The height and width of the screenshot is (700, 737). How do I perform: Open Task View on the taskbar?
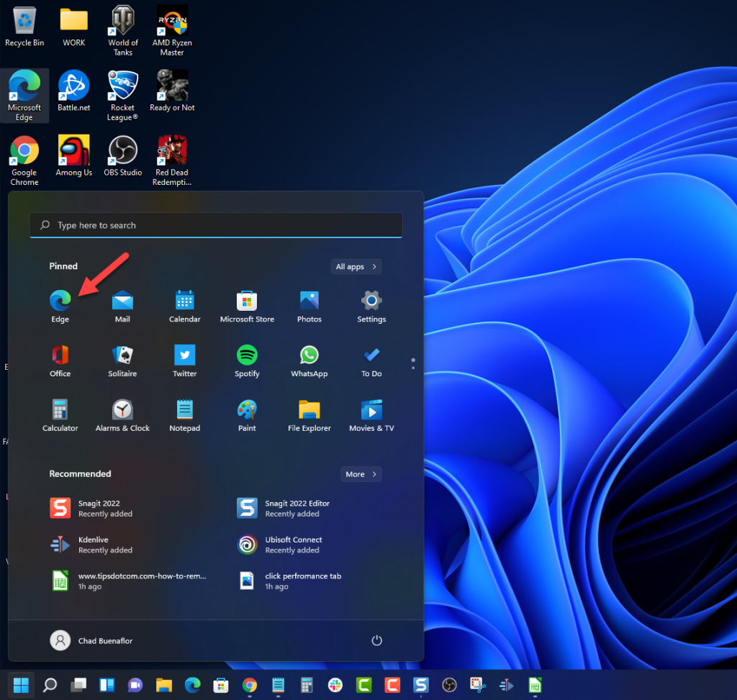(78, 686)
